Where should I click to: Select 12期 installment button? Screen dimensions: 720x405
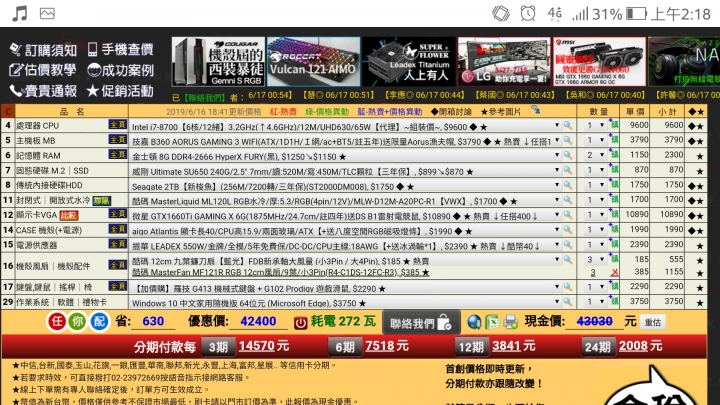click(x=472, y=347)
